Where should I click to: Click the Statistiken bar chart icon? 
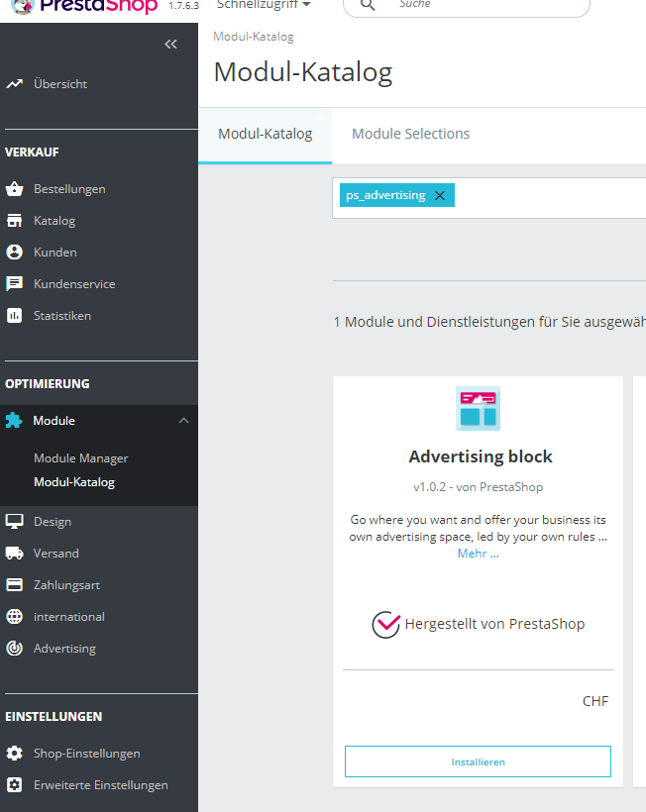tap(15, 315)
